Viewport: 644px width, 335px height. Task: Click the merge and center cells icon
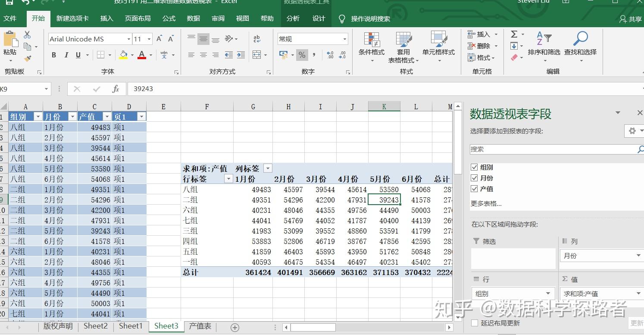(256, 55)
